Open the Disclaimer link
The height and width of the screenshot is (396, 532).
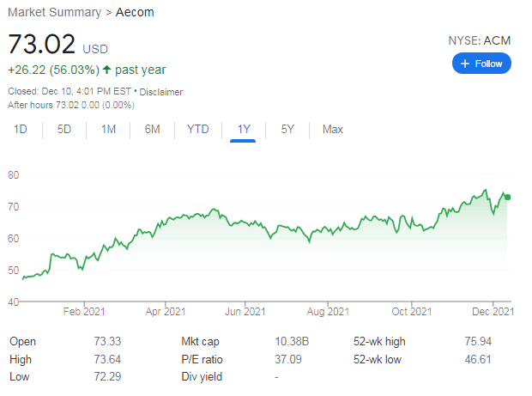tap(160, 92)
